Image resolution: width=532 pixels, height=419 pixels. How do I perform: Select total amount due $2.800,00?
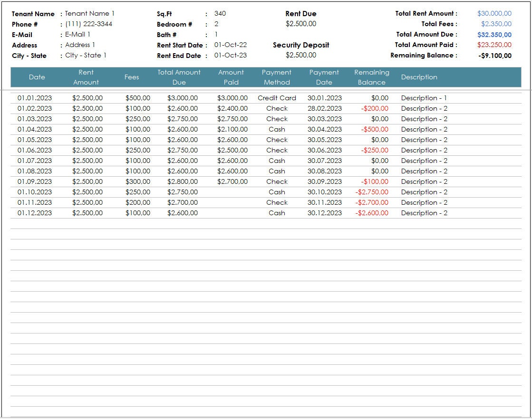[x=183, y=181]
